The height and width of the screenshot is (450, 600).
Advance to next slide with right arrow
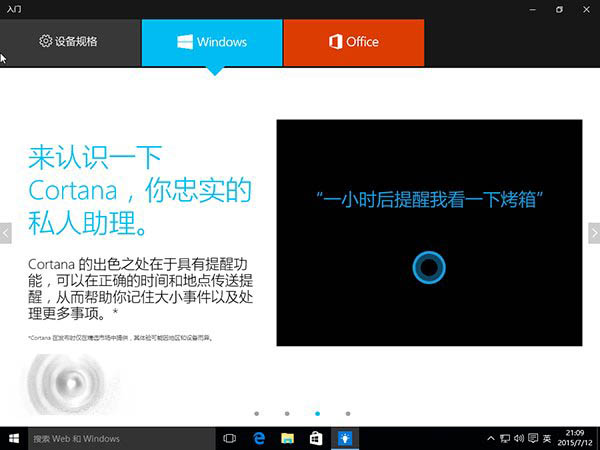pyautogui.click(x=594, y=233)
